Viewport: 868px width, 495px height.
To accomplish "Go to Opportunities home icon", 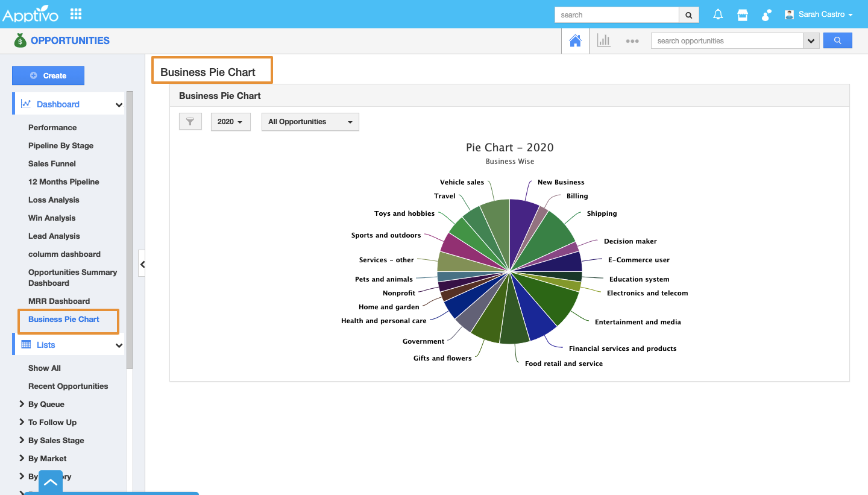I will (575, 41).
